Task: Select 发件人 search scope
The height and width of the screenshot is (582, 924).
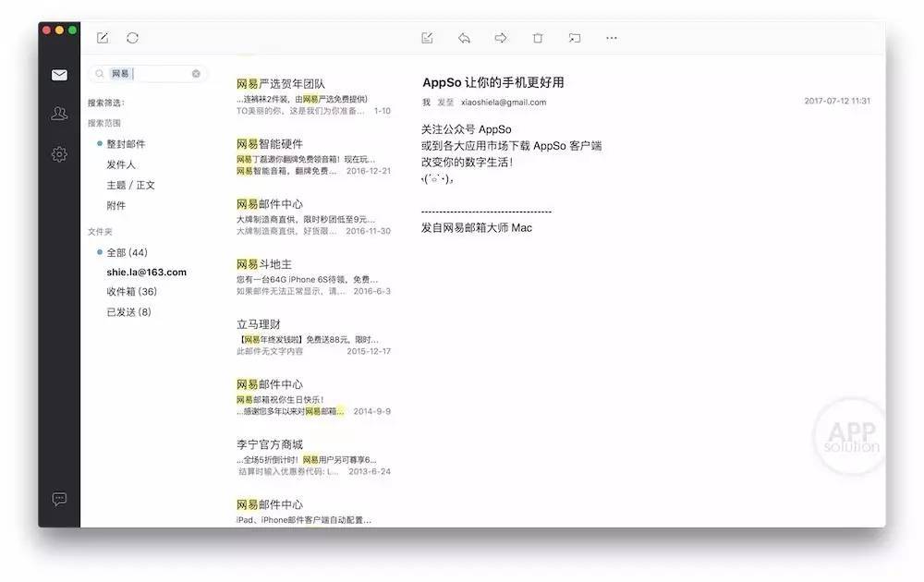Action: point(121,164)
